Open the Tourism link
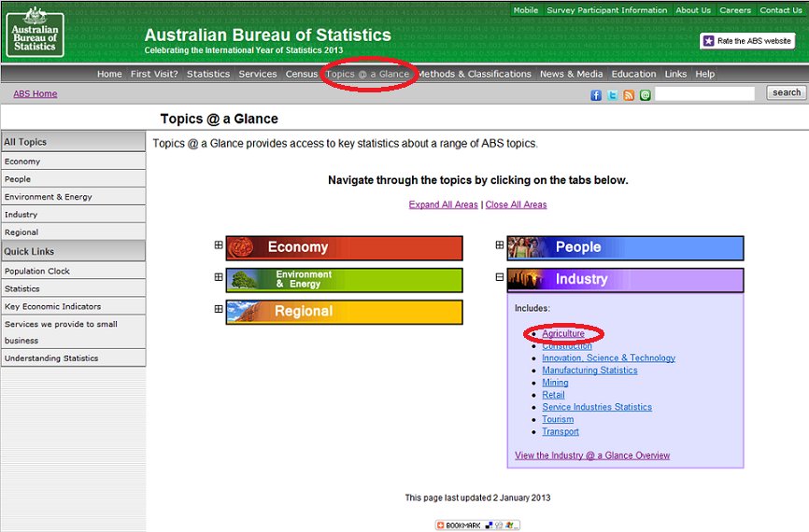Viewport: 809px width, 532px height. (x=558, y=419)
